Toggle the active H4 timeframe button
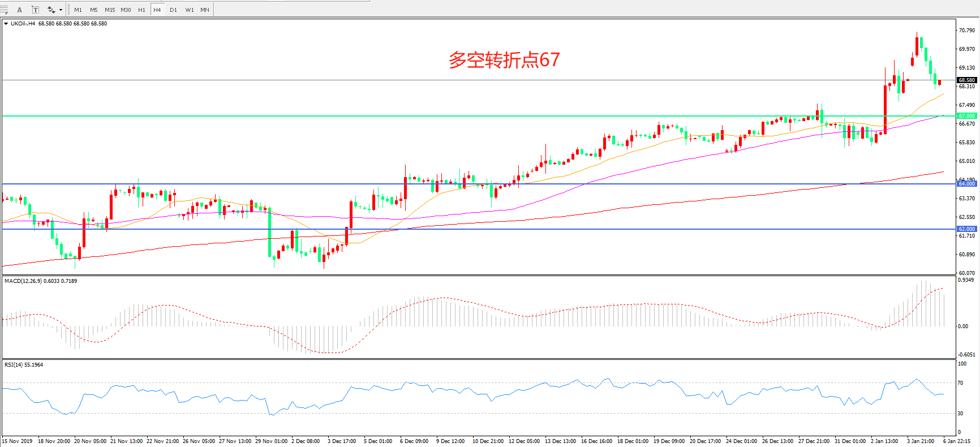The height and width of the screenshot is (447, 980). tap(157, 10)
